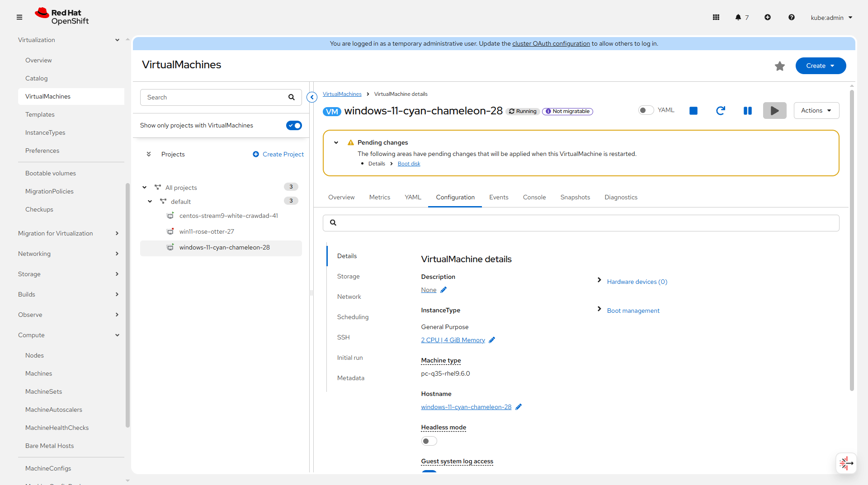The height and width of the screenshot is (485, 868).
Task: Edit the description with the pencil icon
Action: tap(443, 290)
